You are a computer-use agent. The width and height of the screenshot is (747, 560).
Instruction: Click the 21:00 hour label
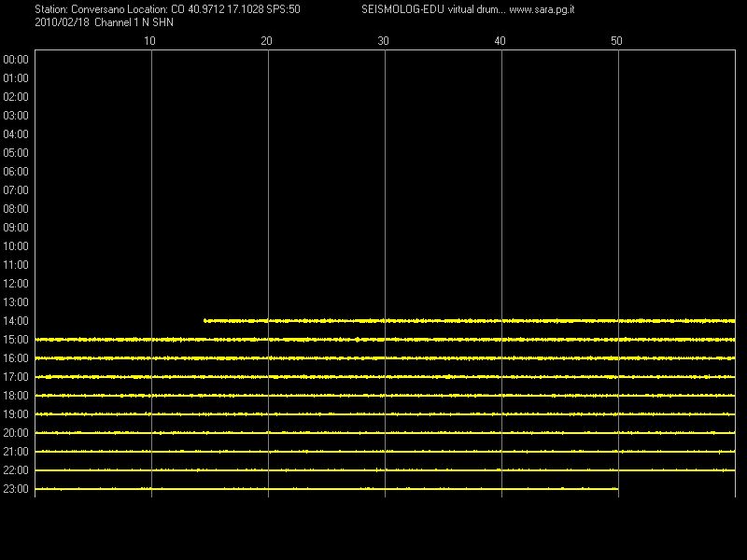[16, 452]
